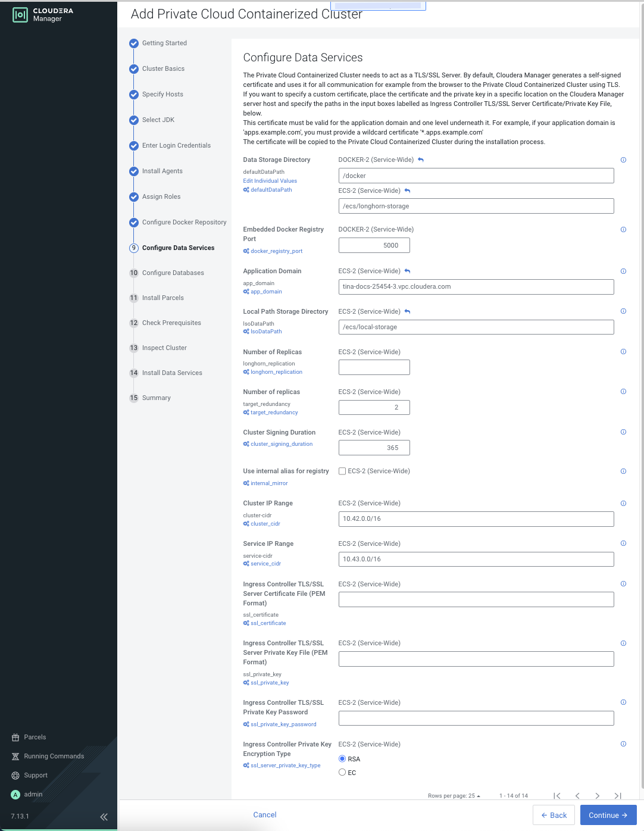This screenshot has width=644, height=831.
Task: Go to next page of rows
Action: 598,796
